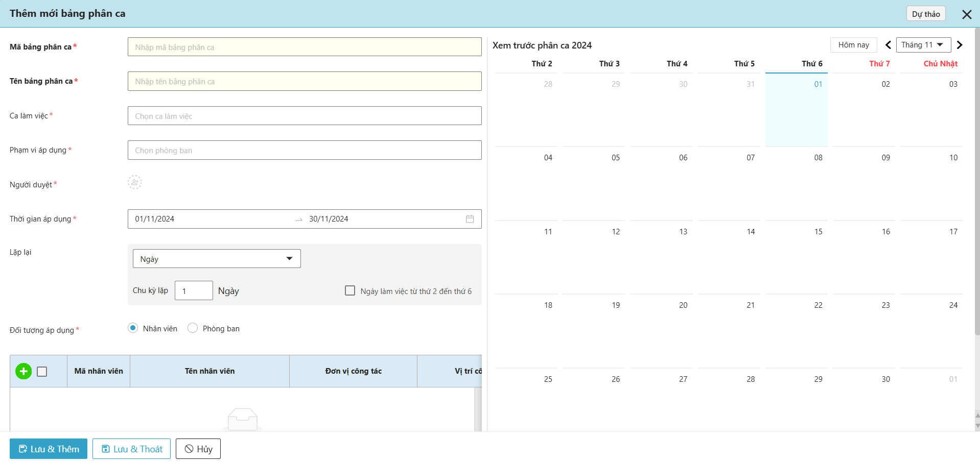Go to the previous month arrow
This screenshot has height=463, width=980.
click(x=888, y=45)
